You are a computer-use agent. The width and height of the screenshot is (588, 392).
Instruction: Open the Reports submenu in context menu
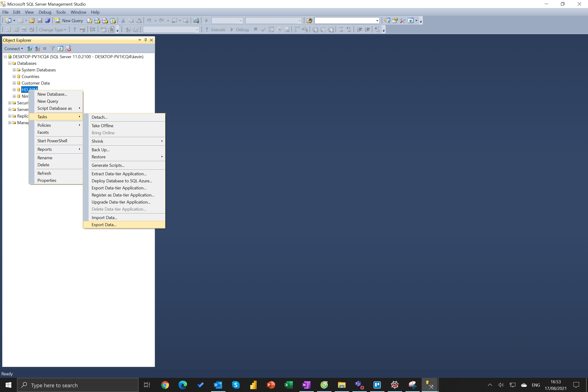point(56,149)
